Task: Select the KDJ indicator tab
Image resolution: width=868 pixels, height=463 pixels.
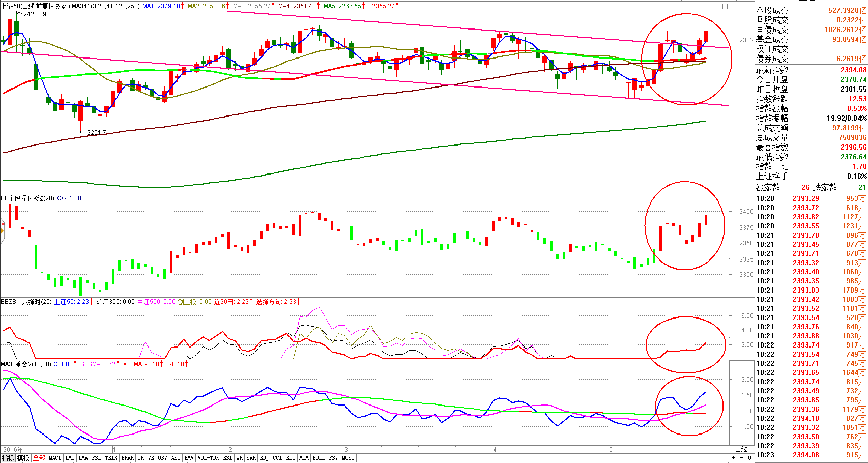Action: (x=265, y=458)
